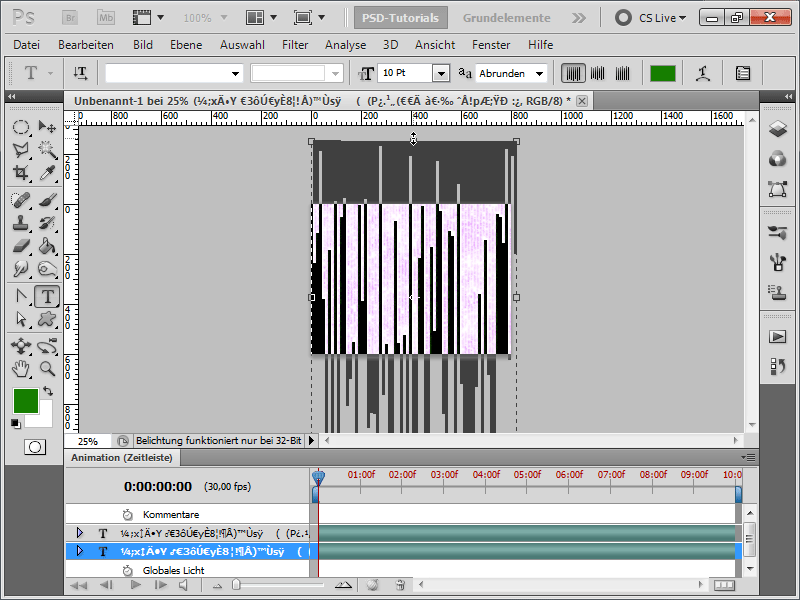This screenshot has height=600, width=800.
Task: Launch Adobe Bridge
Action: tap(70, 18)
